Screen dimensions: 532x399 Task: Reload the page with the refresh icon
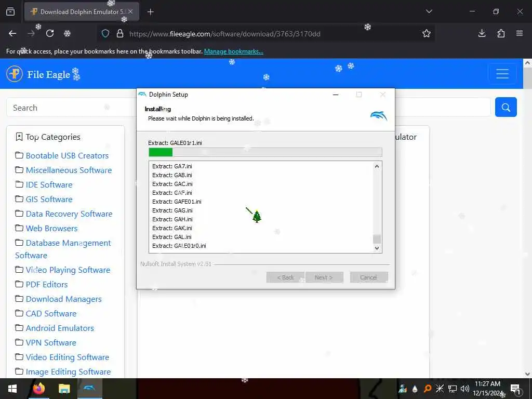click(x=50, y=33)
